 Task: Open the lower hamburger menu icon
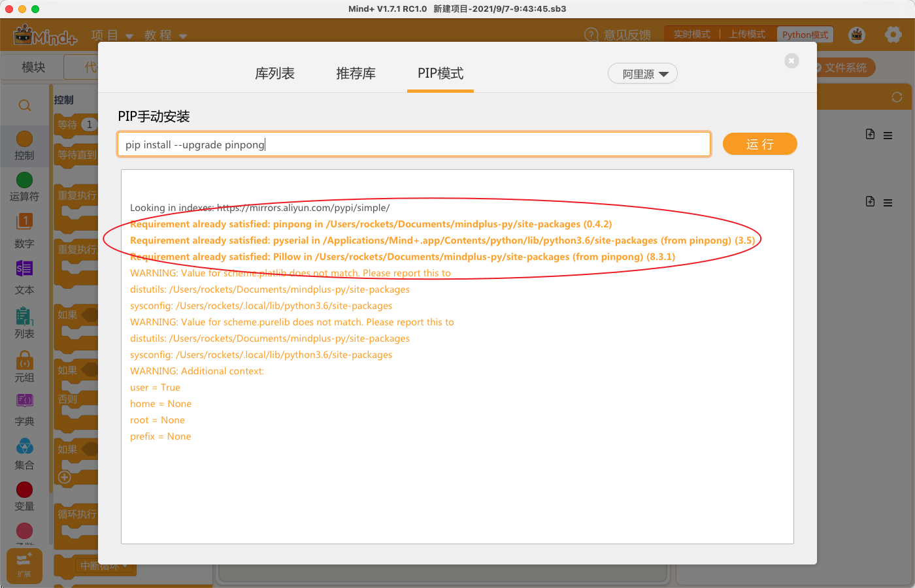tap(888, 203)
